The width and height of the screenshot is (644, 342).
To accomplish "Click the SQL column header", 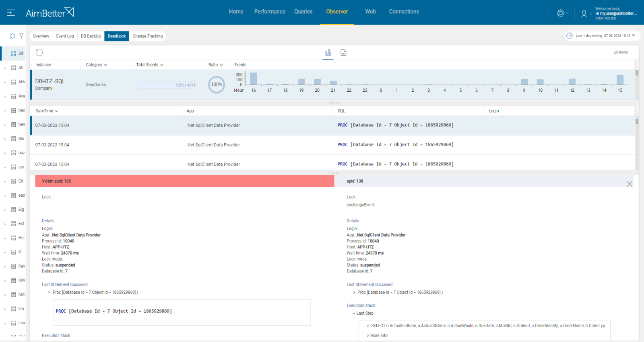I will pyautogui.click(x=341, y=111).
